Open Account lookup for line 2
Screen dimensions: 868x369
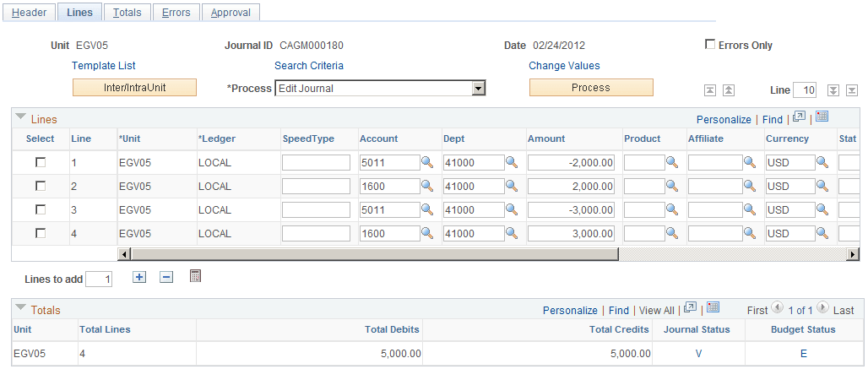(x=427, y=186)
